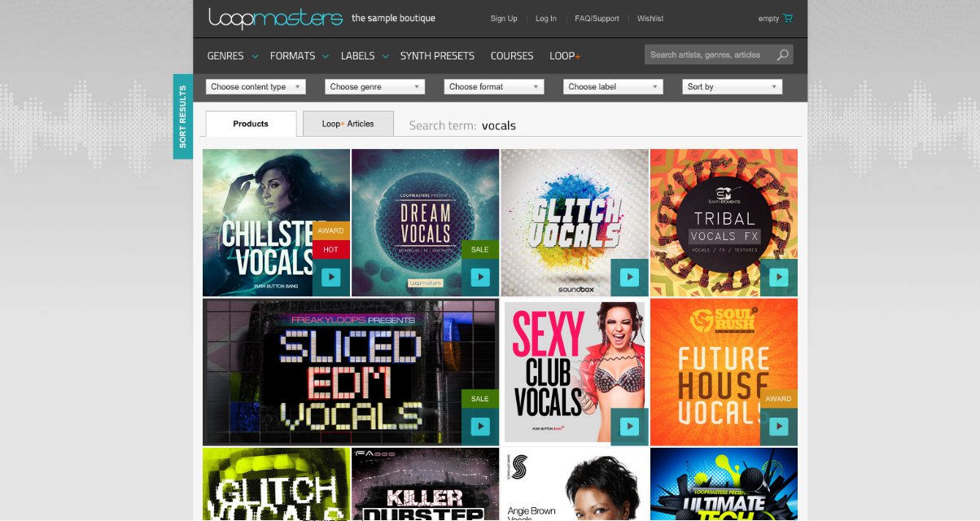Click the search magnifier icon
This screenshot has height=521, width=980.
[x=782, y=55]
